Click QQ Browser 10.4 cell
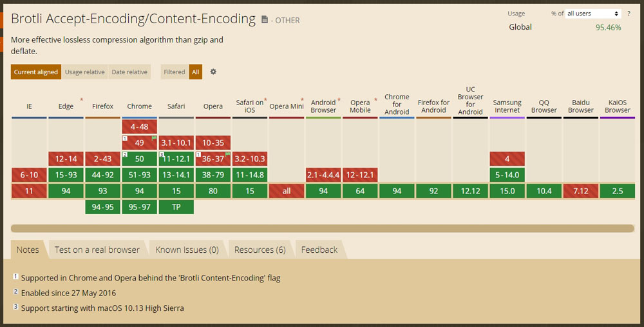The height and width of the screenshot is (327, 644). point(544,191)
